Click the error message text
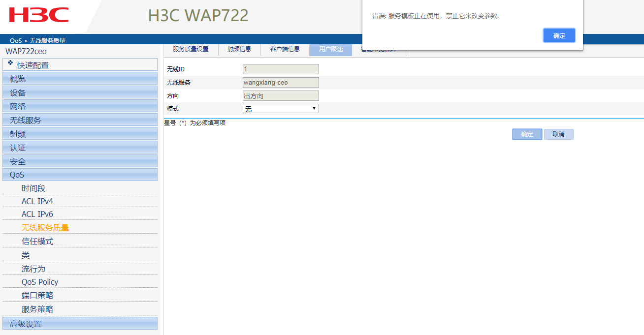 [x=435, y=16]
